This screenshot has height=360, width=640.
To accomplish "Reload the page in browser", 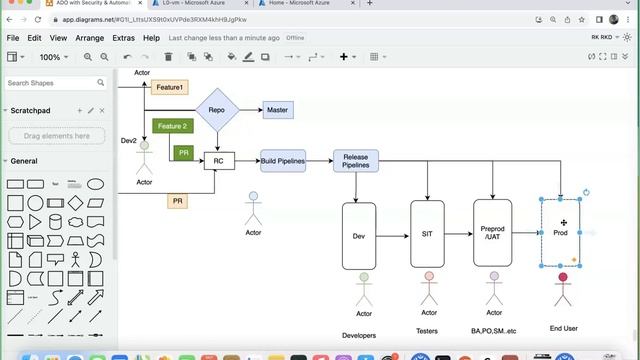I will [38, 20].
